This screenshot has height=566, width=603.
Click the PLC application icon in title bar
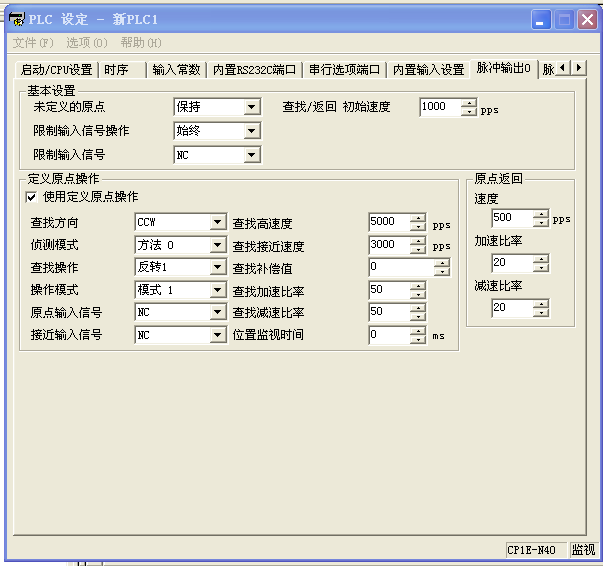click(x=15, y=19)
